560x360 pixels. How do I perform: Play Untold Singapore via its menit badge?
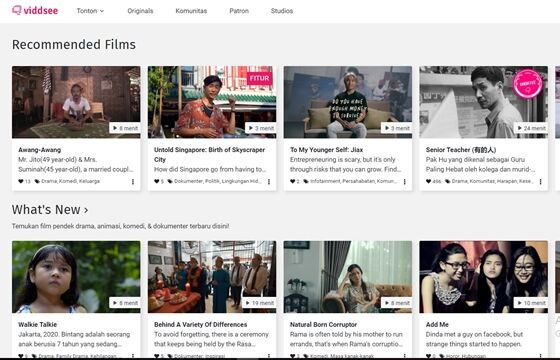261,128
